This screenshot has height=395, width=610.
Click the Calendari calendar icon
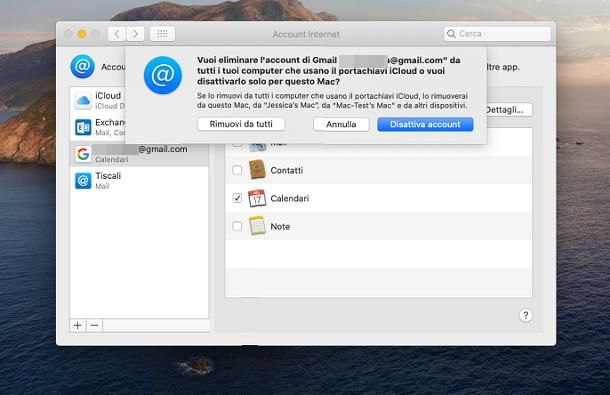[257, 198]
